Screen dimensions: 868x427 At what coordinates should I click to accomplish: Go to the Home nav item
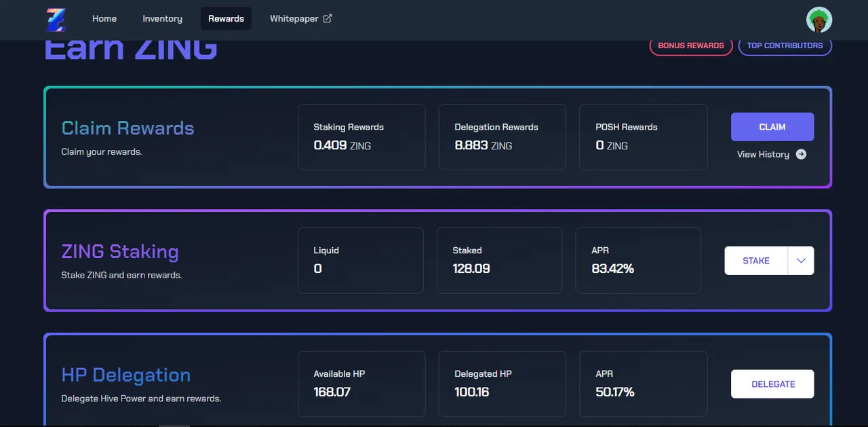point(104,18)
